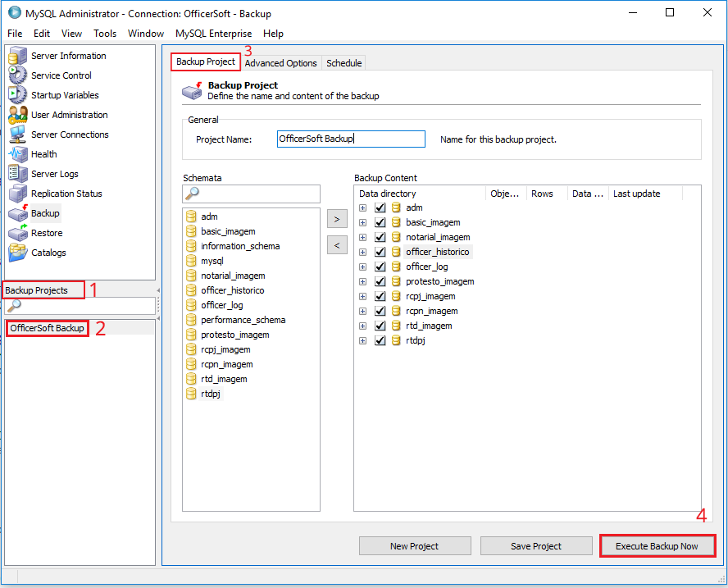
Task: Uncheck the rtdpj backup content checkbox
Action: click(380, 341)
